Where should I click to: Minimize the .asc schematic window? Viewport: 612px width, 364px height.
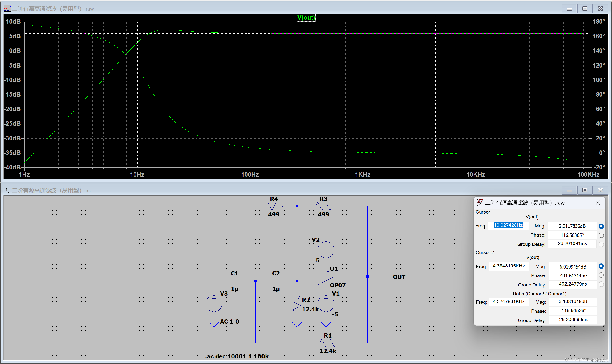point(569,190)
